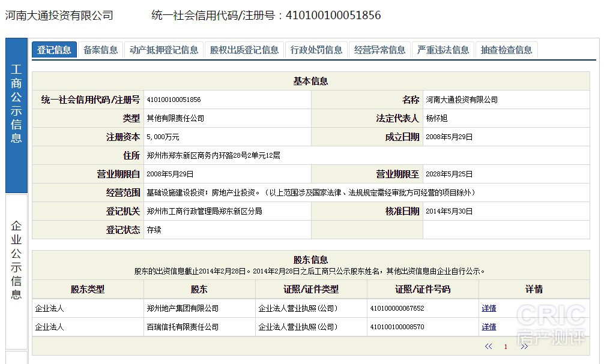604x364 pixels.
Task: Select registration authority 郑州市工商行政管理局郑东新区分局
Action: tap(204, 211)
